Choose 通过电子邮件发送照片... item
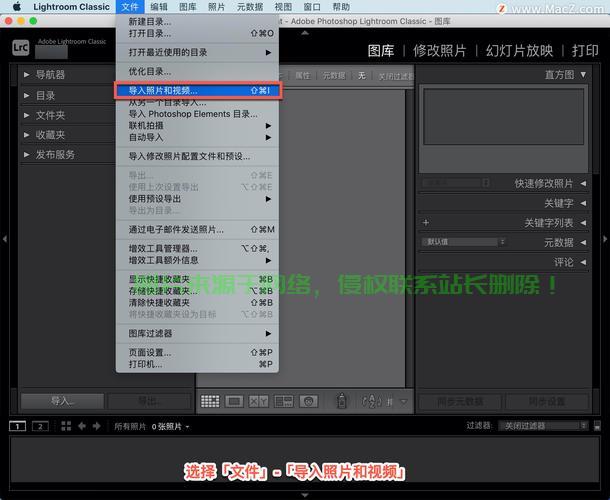 point(198,230)
